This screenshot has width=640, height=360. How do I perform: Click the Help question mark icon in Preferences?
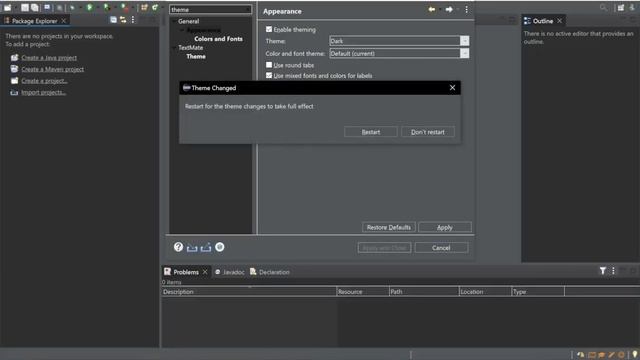coord(178,247)
